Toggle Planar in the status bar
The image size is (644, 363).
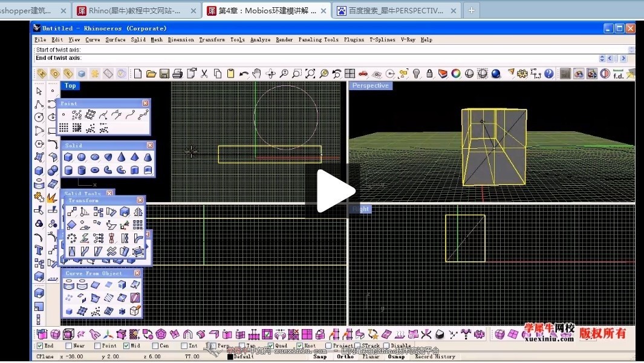pyautogui.click(x=371, y=356)
